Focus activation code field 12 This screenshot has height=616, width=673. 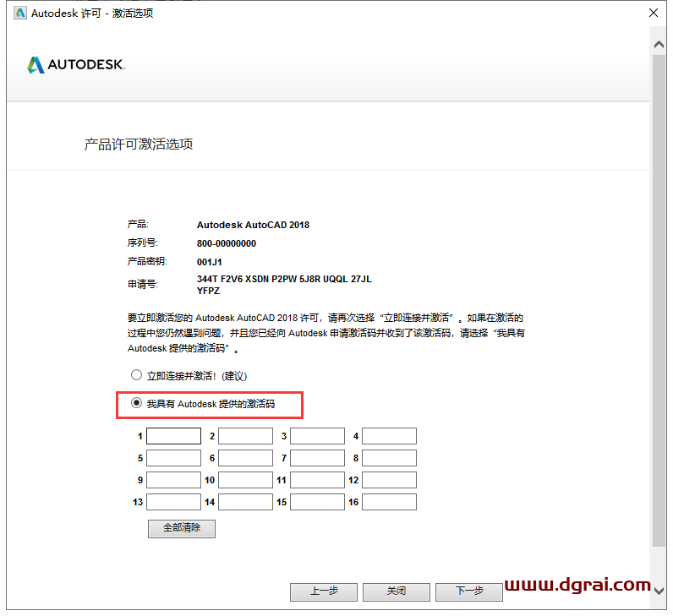tap(389, 480)
